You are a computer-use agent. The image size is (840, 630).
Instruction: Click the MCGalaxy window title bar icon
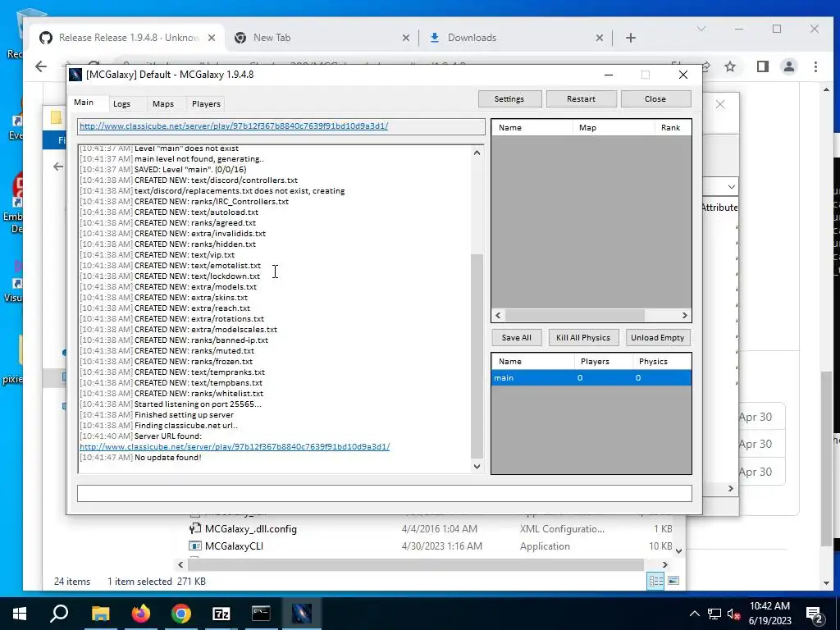click(76, 75)
